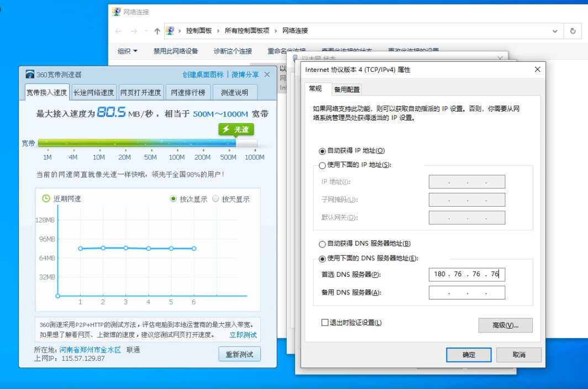The image size is (588, 389).
Task: Click the forward arrow in the Explorer navigation bar
Action: pyautogui.click(x=133, y=31)
